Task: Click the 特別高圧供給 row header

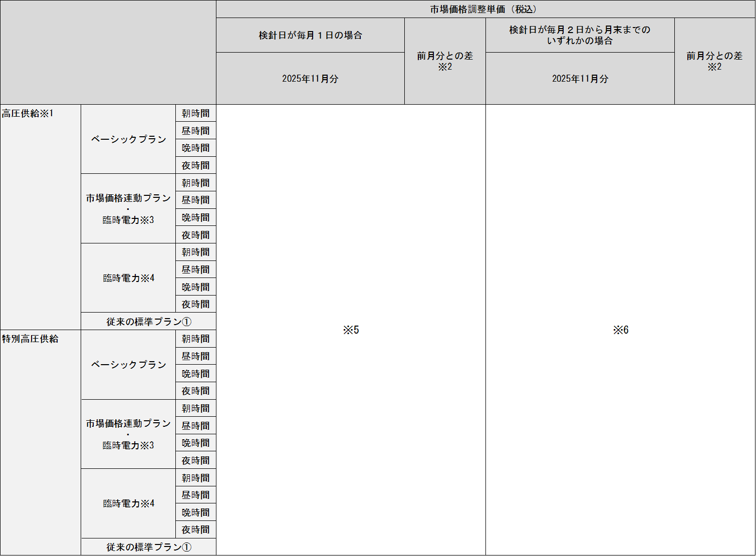Action: pyautogui.click(x=30, y=339)
